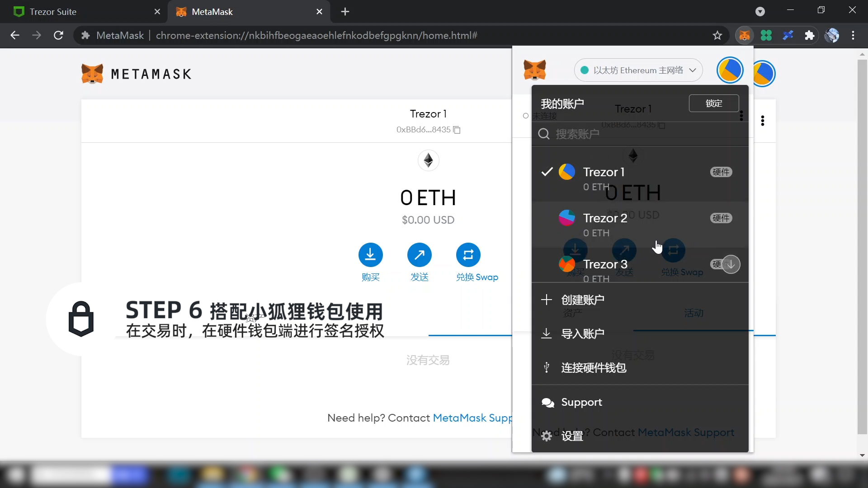The height and width of the screenshot is (488, 868).
Task: Open Support in the account menu
Action: coord(640,402)
